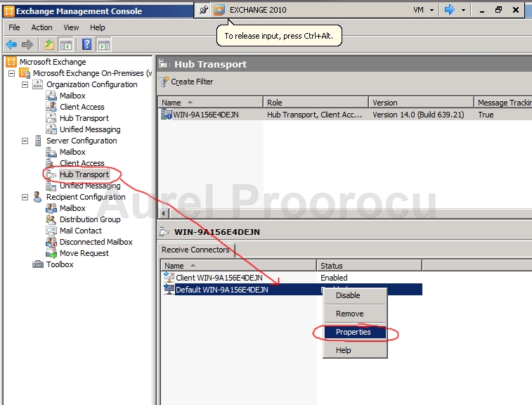The width and height of the screenshot is (532, 405).
Task: Sort server list by Name column header
Action: click(211, 103)
